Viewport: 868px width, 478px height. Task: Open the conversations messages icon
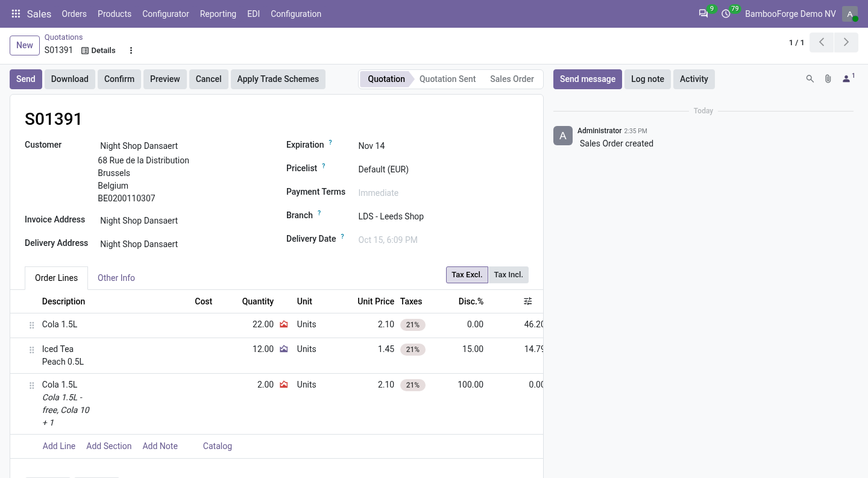pos(703,14)
